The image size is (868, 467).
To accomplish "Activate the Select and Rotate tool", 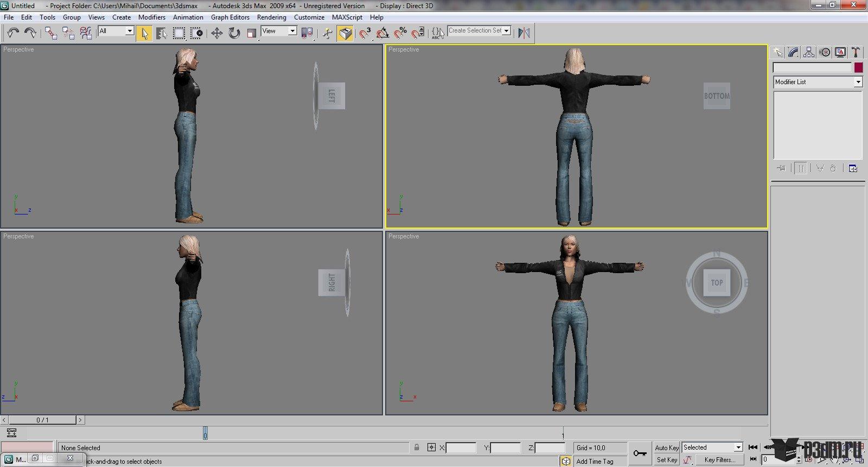I will (x=234, y=33).
